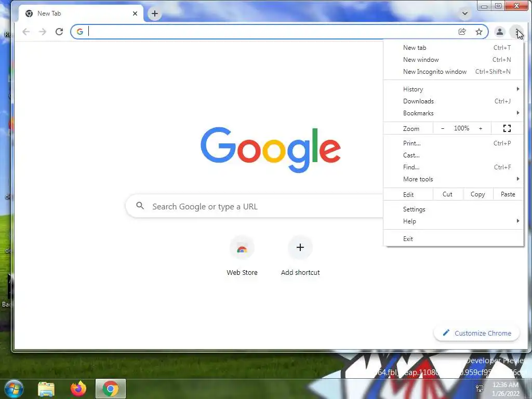The image size is (532, 399).
Task: Click the 100% zoom value
Action: point(461,128)
